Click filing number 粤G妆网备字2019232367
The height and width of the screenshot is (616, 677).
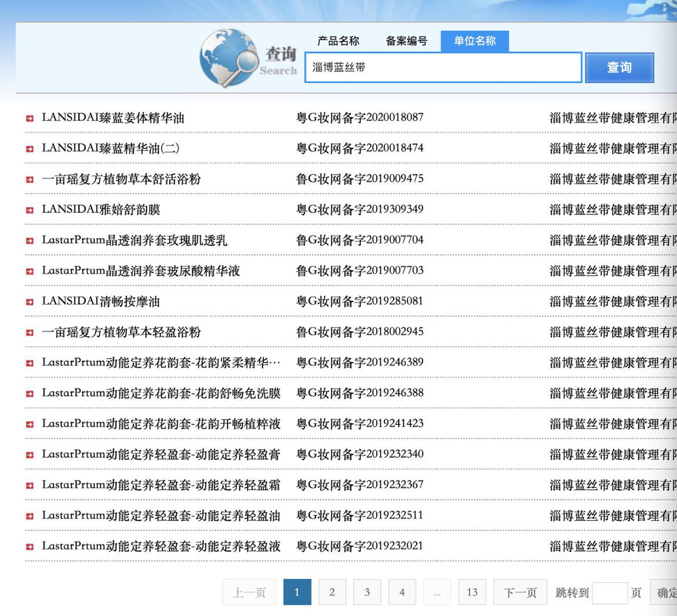(x=360, y=485)
